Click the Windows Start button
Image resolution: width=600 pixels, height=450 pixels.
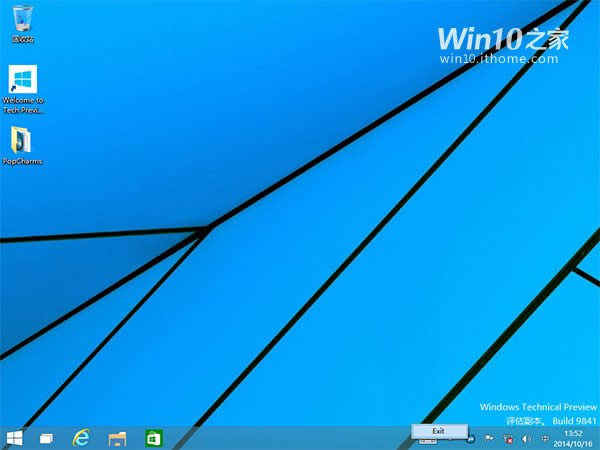(x=16, y=438)
